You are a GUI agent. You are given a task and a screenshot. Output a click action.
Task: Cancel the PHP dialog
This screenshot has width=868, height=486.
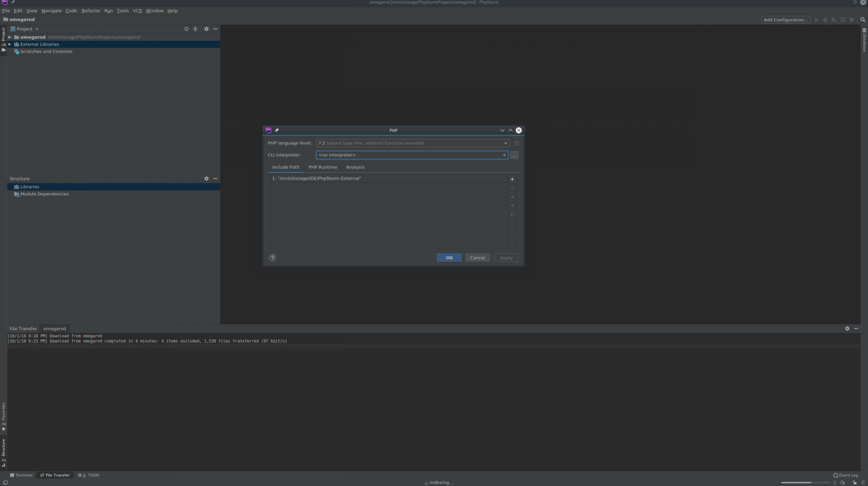pos(477,258)
